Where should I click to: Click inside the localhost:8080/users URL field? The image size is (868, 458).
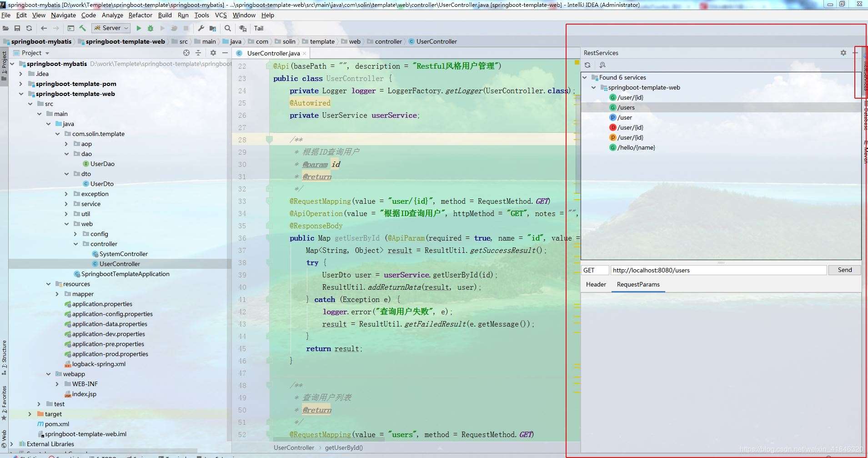[x=718, y=270]
